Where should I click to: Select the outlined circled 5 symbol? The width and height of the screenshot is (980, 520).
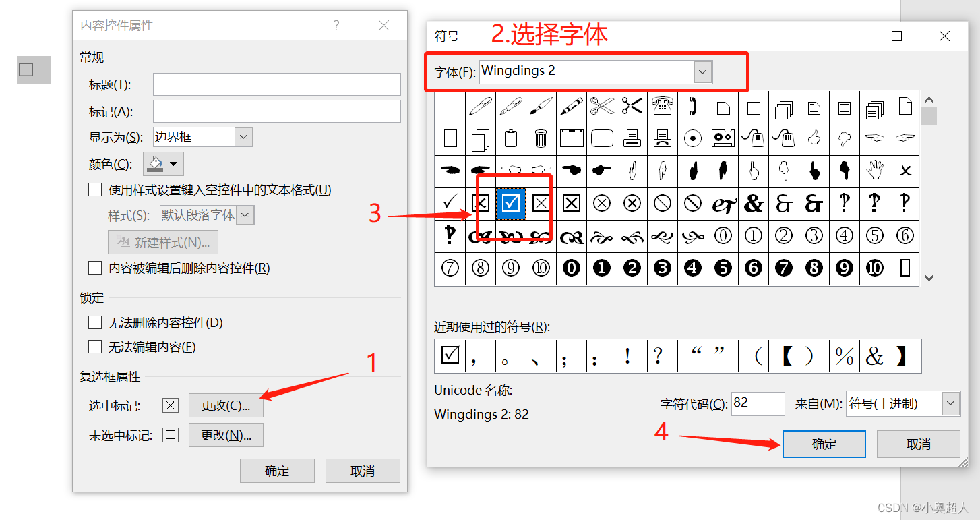(875, 235)
